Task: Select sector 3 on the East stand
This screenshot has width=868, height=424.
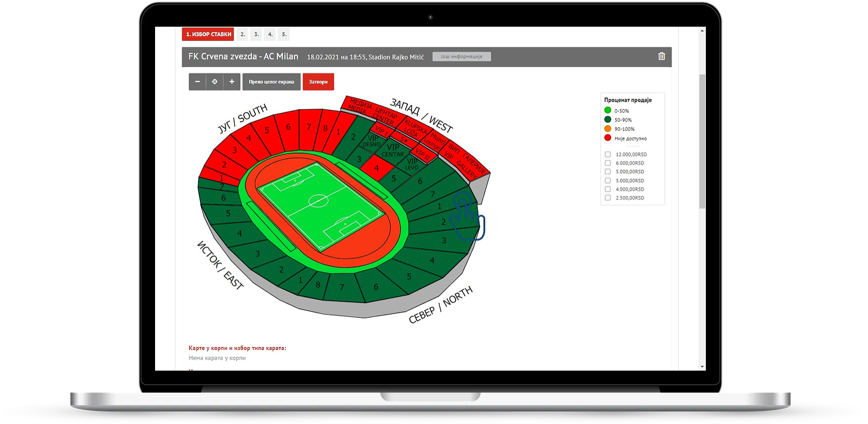Action: (x=257, y=254)
